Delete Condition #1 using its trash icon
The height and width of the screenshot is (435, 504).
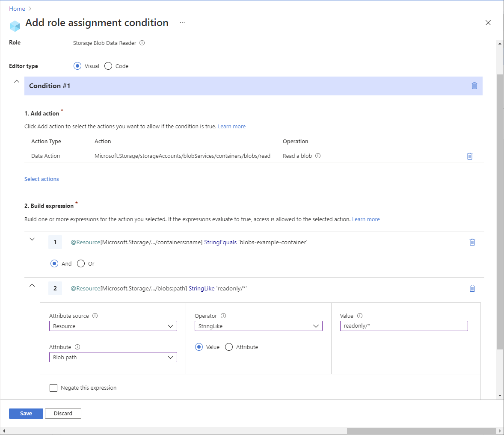pyautogui.click(x=474, y=86)
